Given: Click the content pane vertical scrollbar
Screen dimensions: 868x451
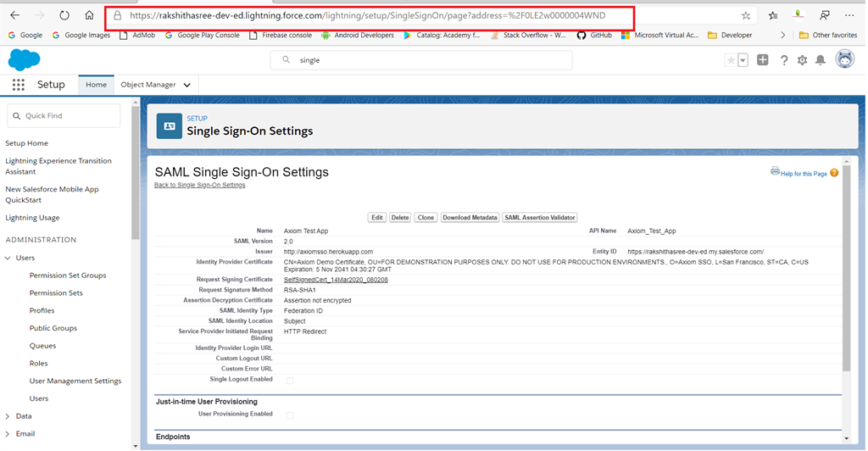Looking at the screenshot, I should (846, 268).
